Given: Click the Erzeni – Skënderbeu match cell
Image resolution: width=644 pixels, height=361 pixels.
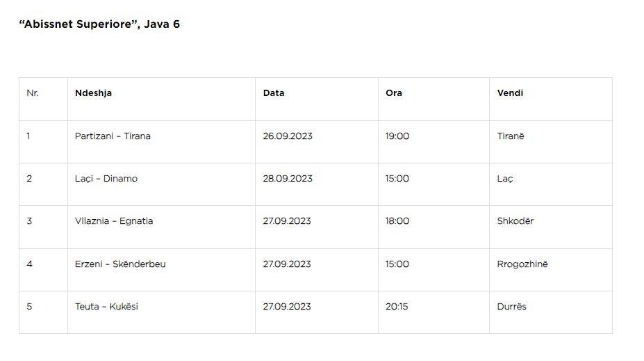Looking at the screenshot, I should 161,270.
